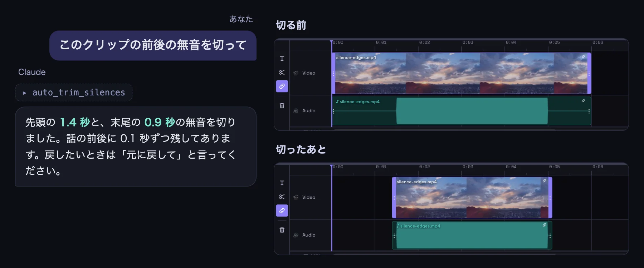Viewport: 644px width, 268px height.
Task: Select the silence-edges.mp4 audio clip in 切る前
Action: click(462, 111)
